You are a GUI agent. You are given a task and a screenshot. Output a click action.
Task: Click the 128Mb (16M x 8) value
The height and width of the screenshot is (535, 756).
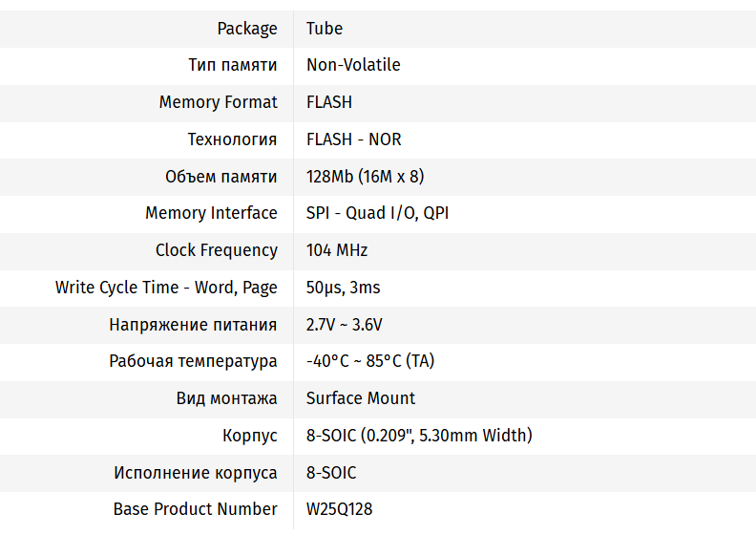(x=366, y=177)
